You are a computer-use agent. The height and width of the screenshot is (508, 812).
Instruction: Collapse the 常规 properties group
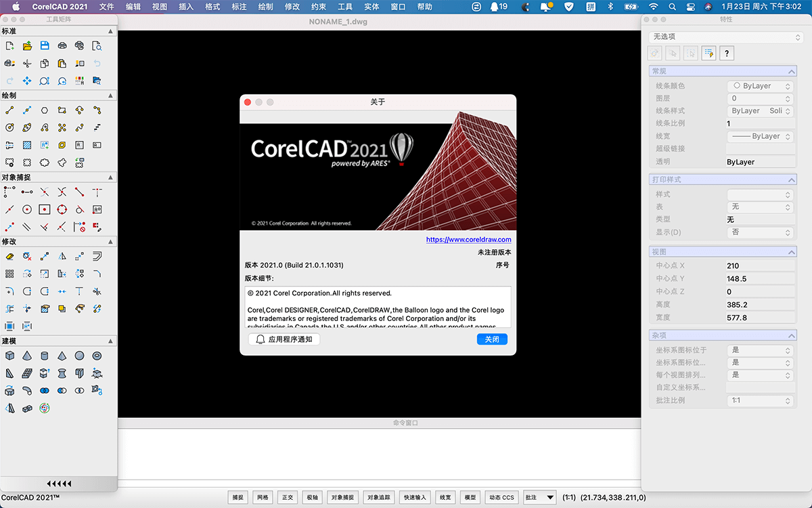[x=792, y=71]
